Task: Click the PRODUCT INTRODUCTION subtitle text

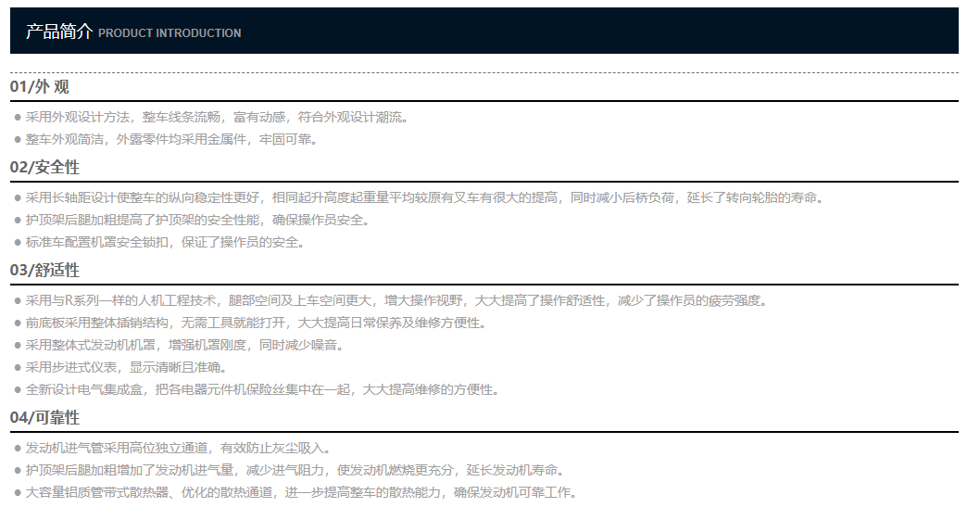Action: tap(170, 33)
